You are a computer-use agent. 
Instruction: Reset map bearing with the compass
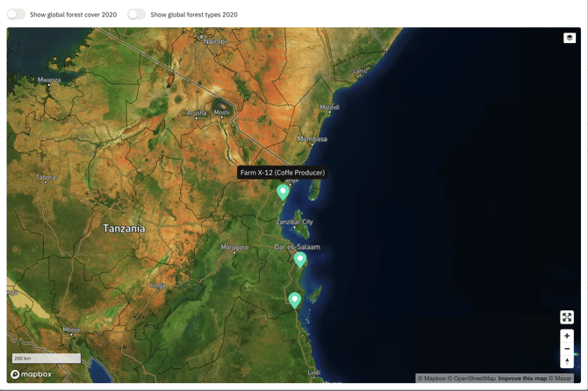pos(567,361)
